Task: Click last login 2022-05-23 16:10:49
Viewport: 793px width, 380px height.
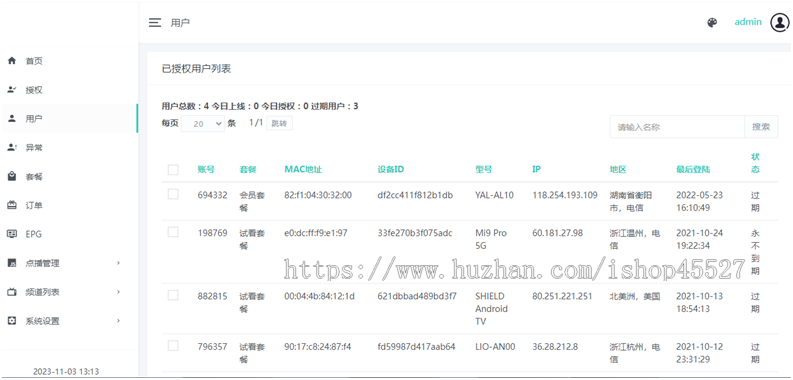Action: click(699, 201)
